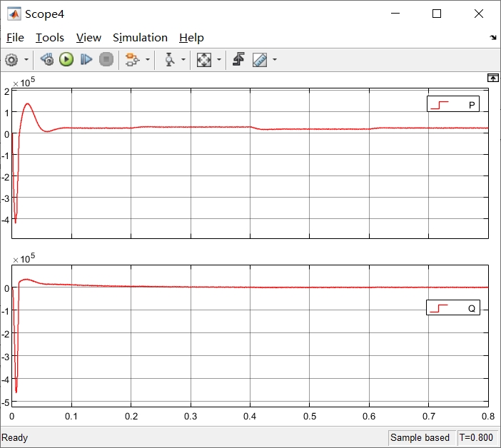This screenshot has width=501, height=448.
Task: Click the Step Forward button
Action: point(86,60)
